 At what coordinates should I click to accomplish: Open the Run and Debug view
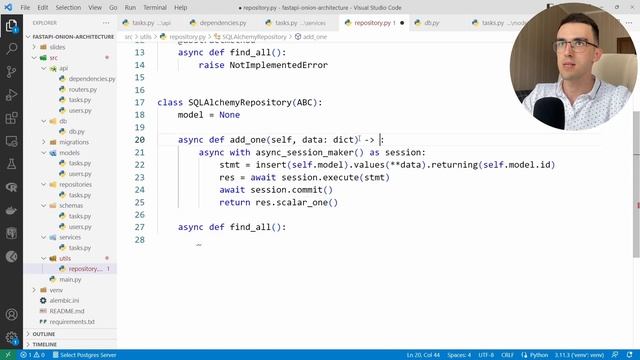[11, 95]
